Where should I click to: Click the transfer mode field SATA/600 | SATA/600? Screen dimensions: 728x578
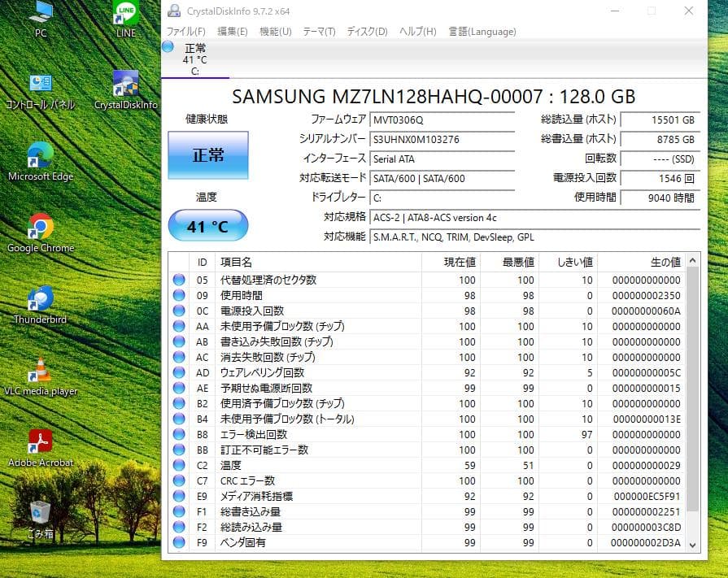[442, 179]
